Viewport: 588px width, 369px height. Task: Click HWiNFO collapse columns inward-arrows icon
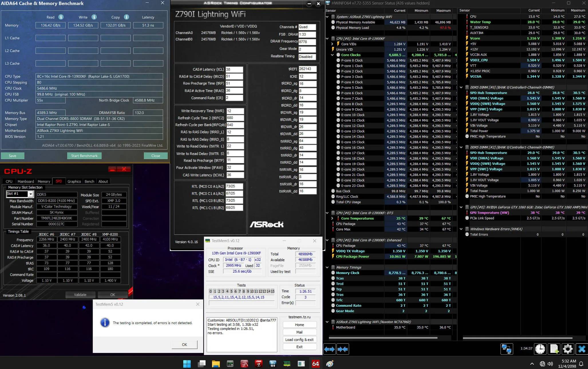(x=343, y=349)
